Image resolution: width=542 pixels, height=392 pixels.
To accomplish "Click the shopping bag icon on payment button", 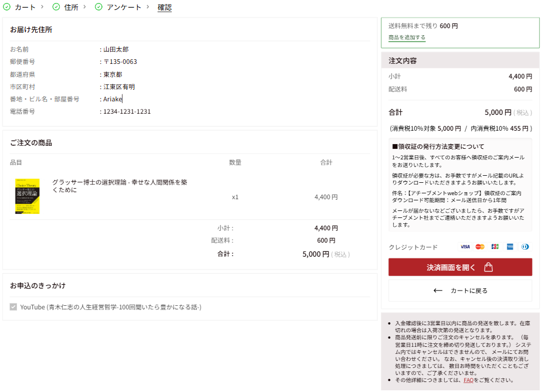I will (x=489, y=267).
